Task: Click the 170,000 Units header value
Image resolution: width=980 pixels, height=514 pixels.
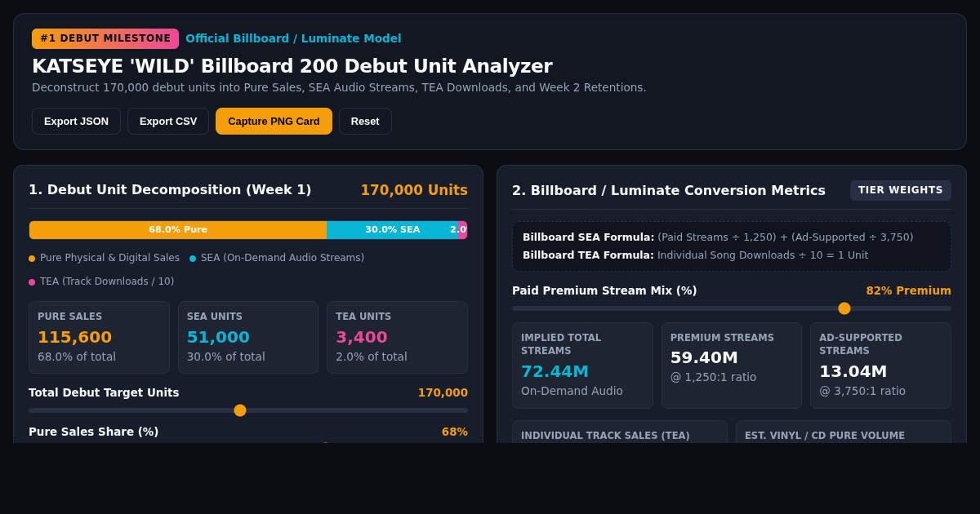Action: coord(414,190)
